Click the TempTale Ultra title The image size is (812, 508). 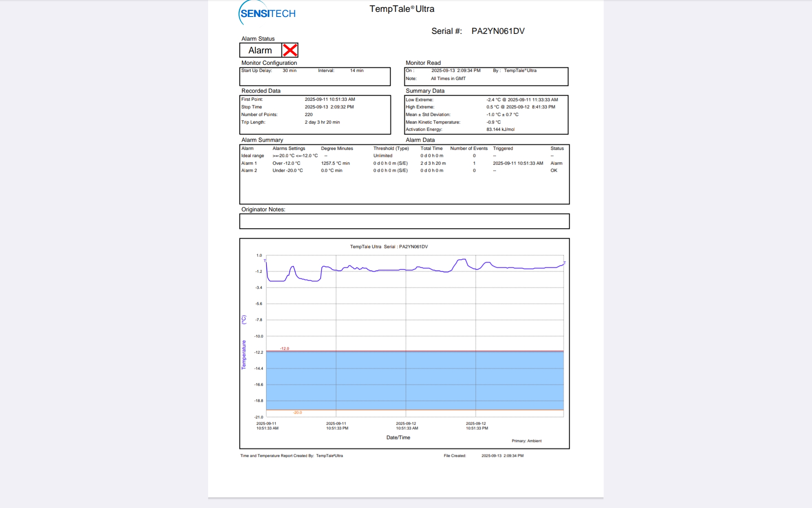(x=401, y=9)
